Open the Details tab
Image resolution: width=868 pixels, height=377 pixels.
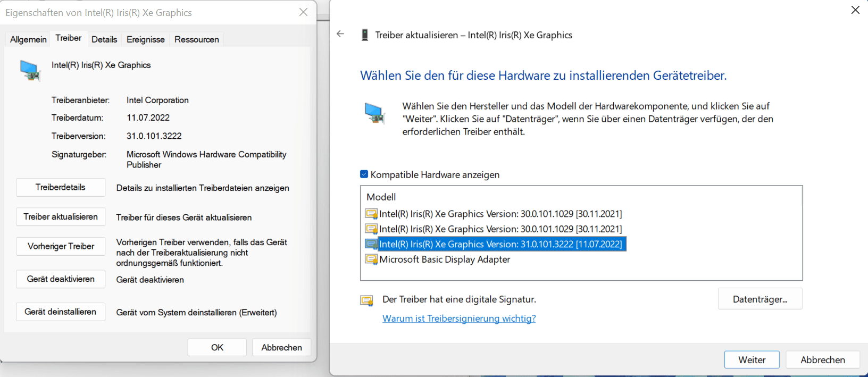pos(104,39)
